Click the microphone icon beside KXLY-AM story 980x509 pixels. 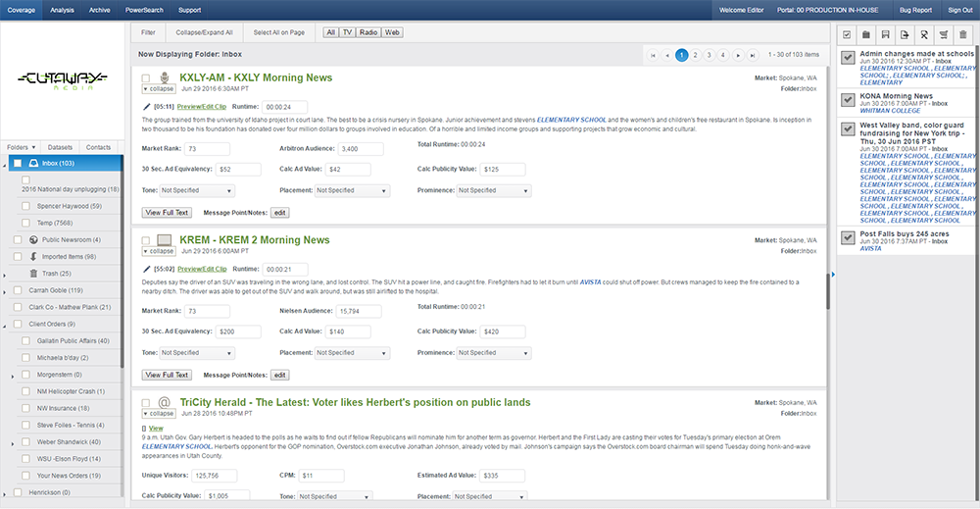point(165,77)
